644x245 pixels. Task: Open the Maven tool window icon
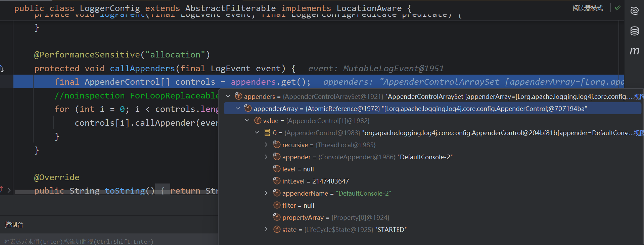634,51
